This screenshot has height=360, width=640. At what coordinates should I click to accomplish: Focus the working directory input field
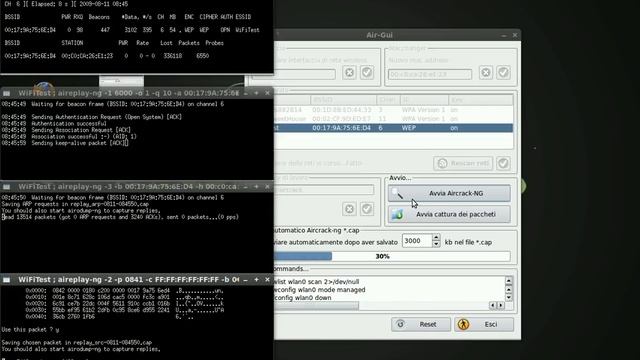pos(324,190)
